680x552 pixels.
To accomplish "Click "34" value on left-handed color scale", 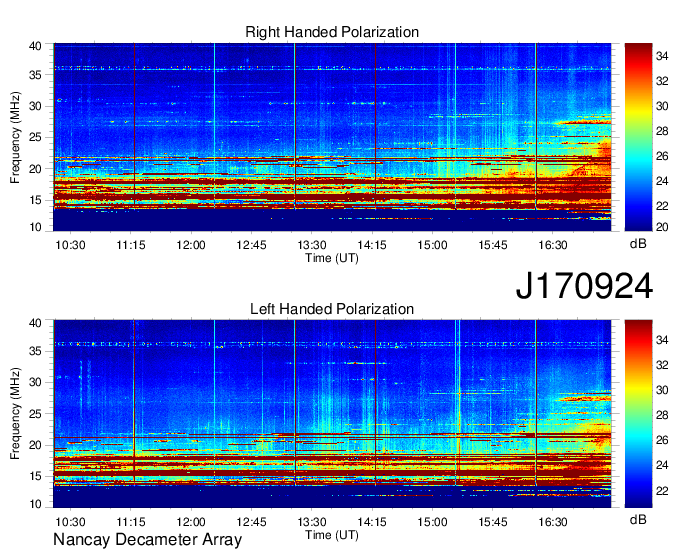I will point(662,340).
